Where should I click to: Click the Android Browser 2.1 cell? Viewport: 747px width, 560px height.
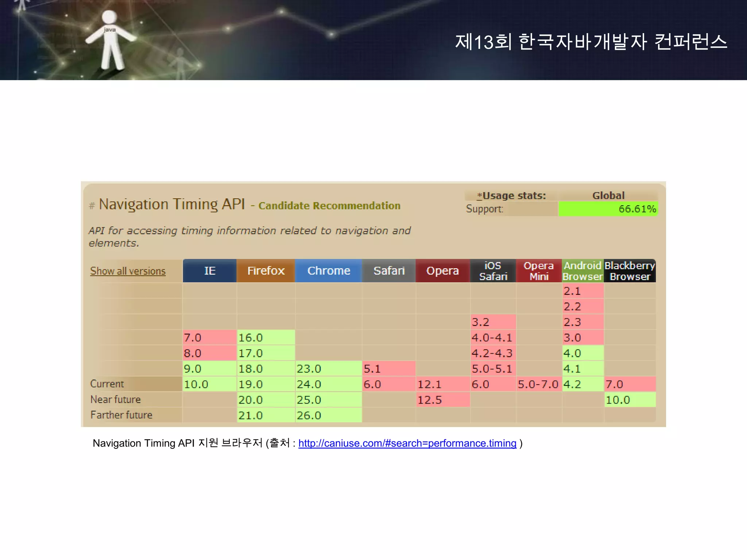point(583,291)
